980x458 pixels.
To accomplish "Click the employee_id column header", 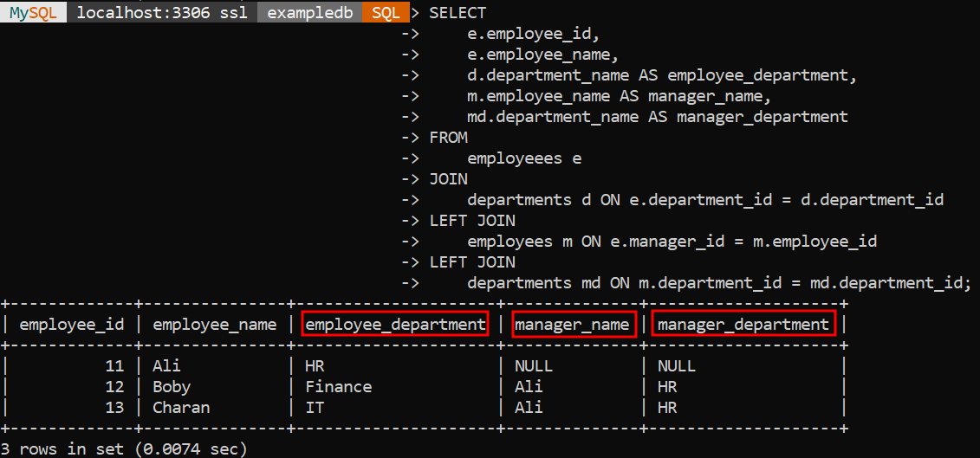I will [x=72, y=325].
